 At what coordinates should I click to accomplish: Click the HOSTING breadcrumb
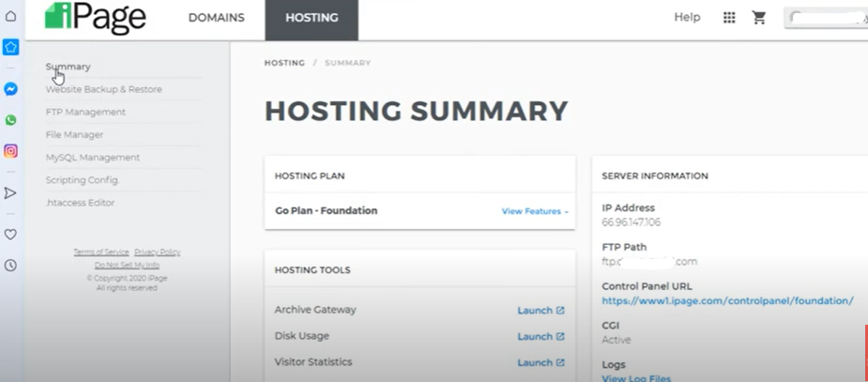click(284, 63)
